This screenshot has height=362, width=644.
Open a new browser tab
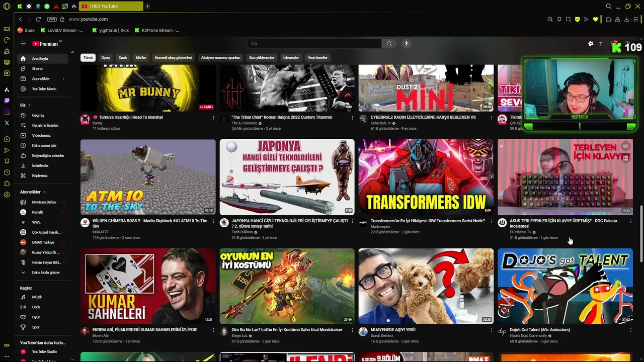click(147, 6)
